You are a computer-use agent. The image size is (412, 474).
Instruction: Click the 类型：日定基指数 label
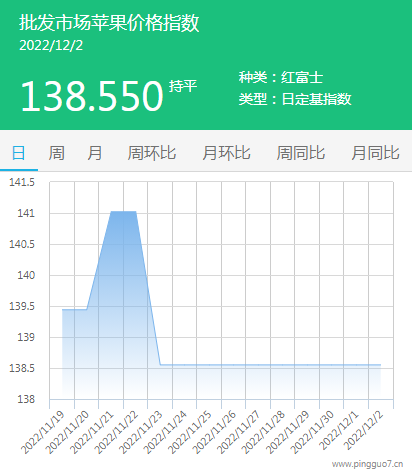(x=295, y=99)
